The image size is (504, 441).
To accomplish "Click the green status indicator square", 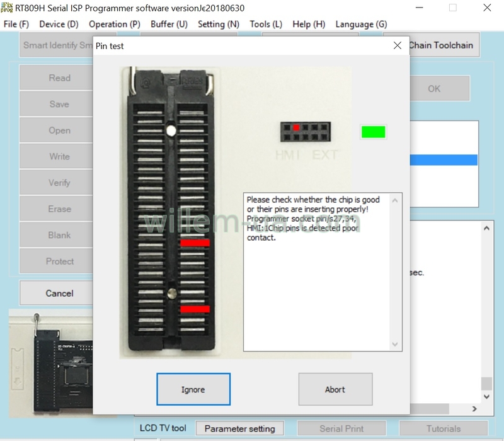I will coord(373,132).
